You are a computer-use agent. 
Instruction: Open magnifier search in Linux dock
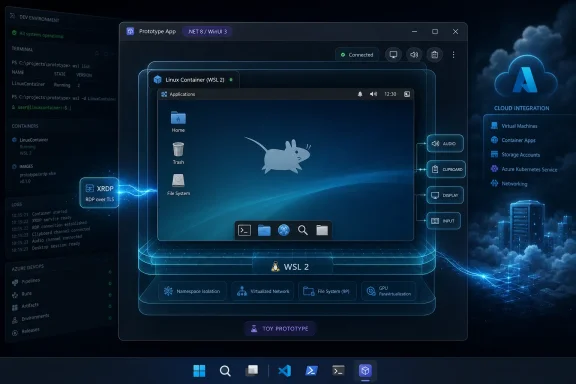tap(303, 230)
